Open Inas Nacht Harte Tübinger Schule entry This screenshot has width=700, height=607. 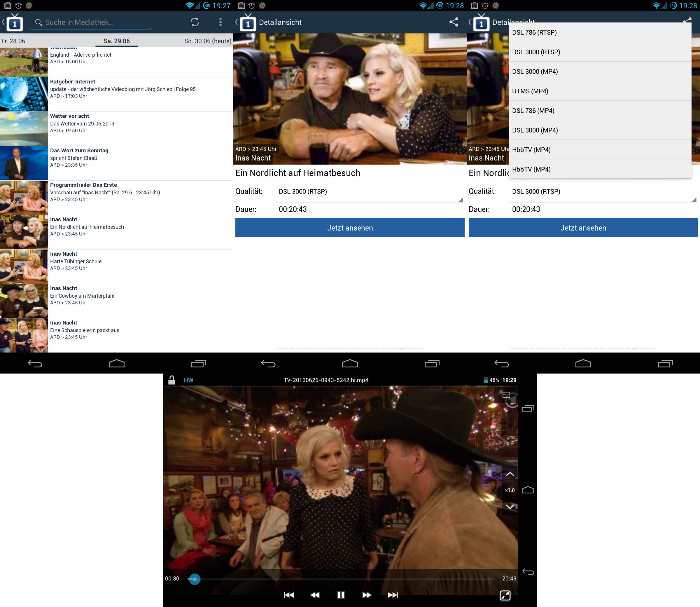(116, 266)
